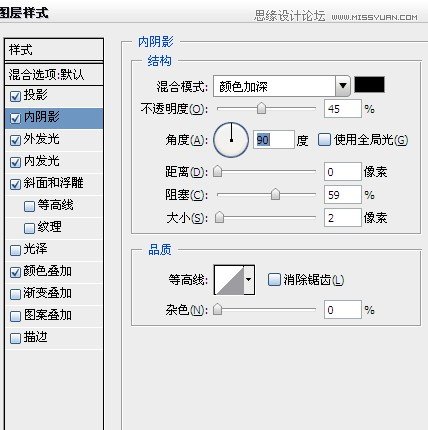Image resolution: width=428 pixels, height=430 pixels.
Task: Select the 颜色叠加 style row label
Action: 48,271
